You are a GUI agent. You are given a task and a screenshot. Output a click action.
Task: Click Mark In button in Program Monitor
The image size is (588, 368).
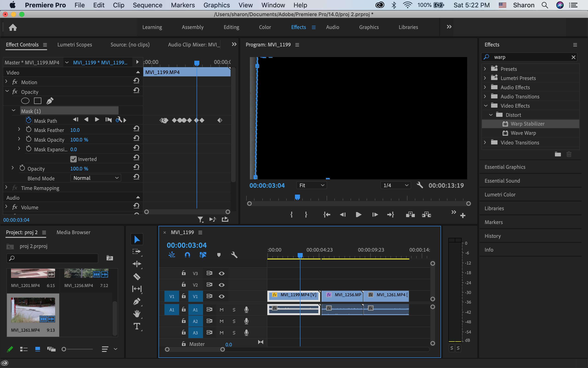291,215
